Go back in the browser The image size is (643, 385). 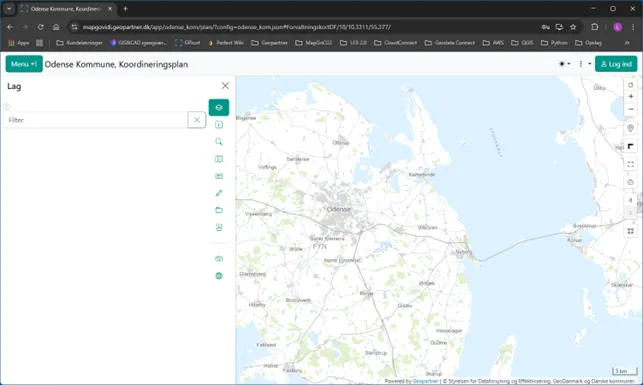pos(10,27)
